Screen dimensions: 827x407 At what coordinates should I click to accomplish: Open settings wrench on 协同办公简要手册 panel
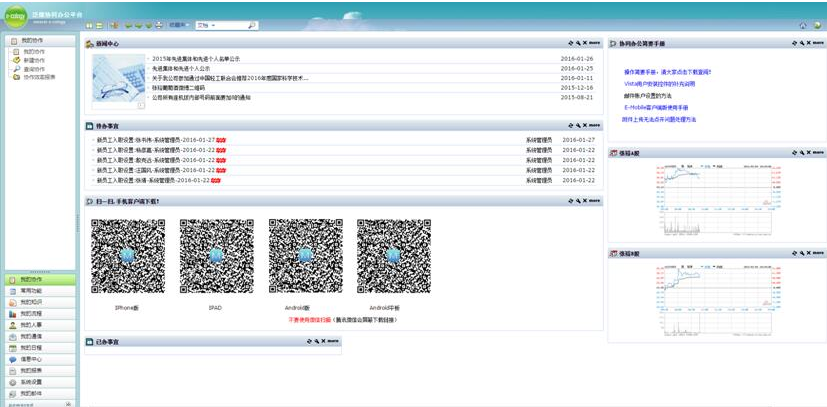801,43
